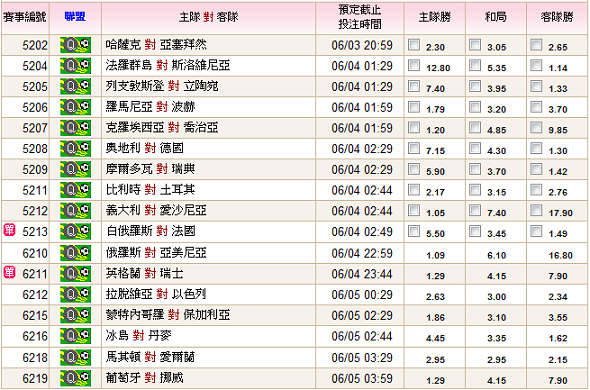Tick away win 17.90 checkbox for match 5212

(536, 210)
